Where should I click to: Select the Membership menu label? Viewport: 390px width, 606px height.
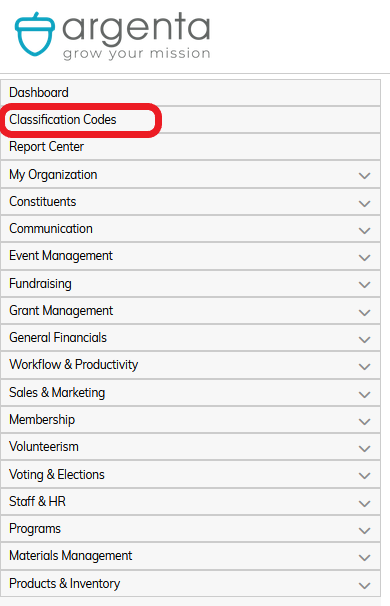click(42, 419)
